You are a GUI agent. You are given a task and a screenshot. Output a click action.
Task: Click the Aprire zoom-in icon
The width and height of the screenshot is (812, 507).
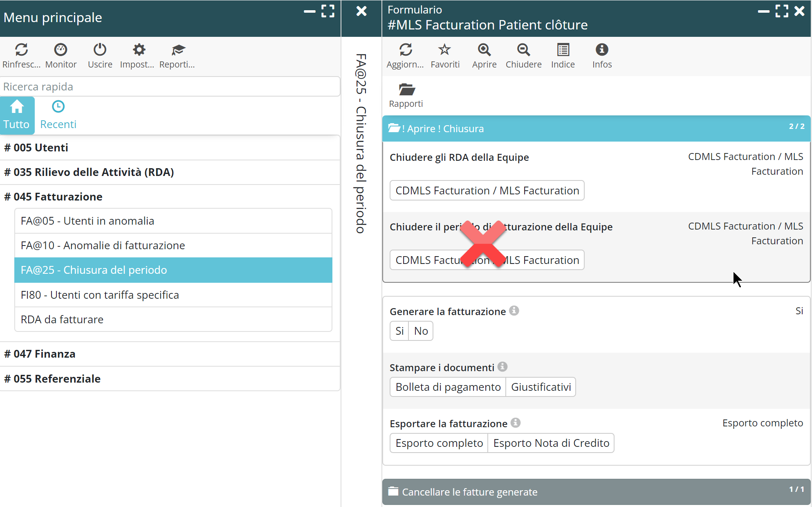point(484,50)
